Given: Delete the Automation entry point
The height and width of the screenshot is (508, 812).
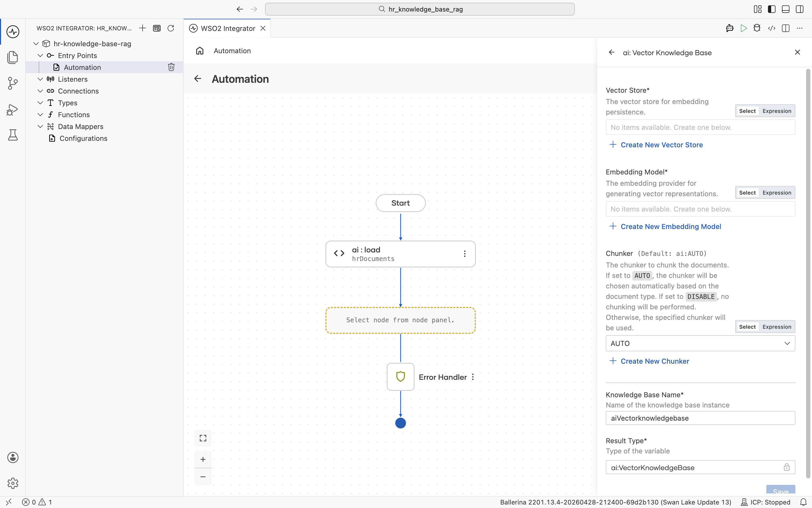Looking at the screenshot, I should 171,67.
